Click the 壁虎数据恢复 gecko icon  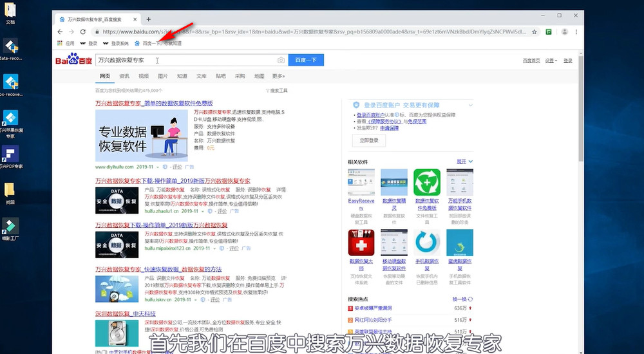tap(460, 243)
